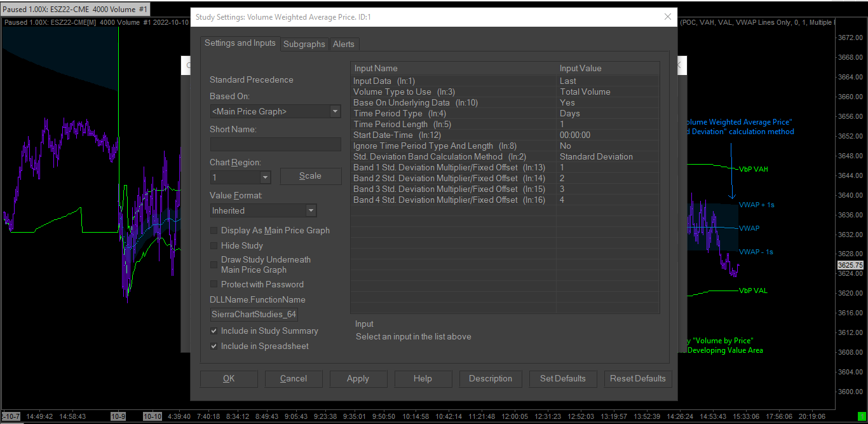Click the Input Value column header
The width and height of the screenshot is (868, 424).
click(x=607, y=68)
